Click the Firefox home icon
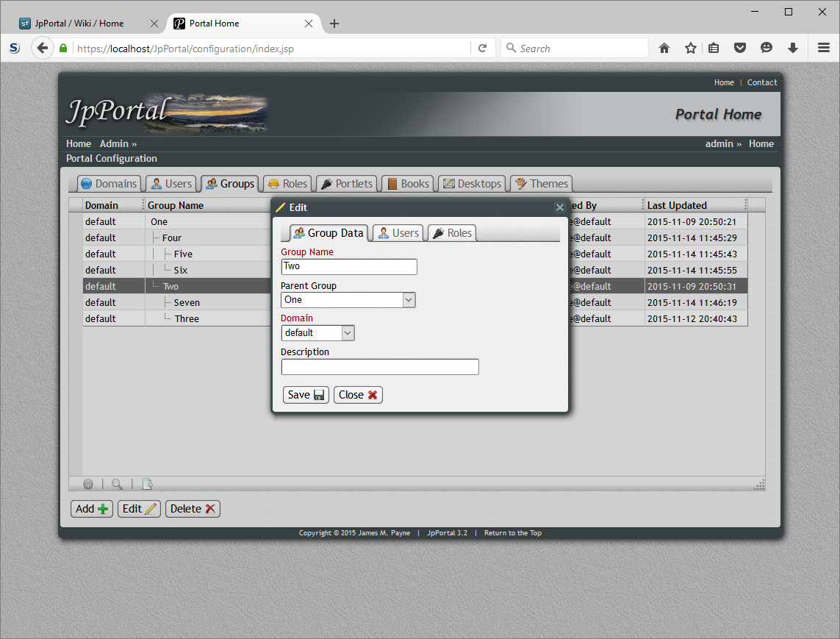Viewport: 840px width, 639px height. (664, 48)
